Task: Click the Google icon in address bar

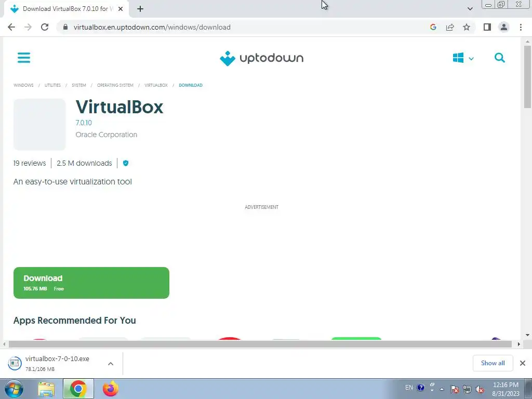Action: click(x=433, y=27)
